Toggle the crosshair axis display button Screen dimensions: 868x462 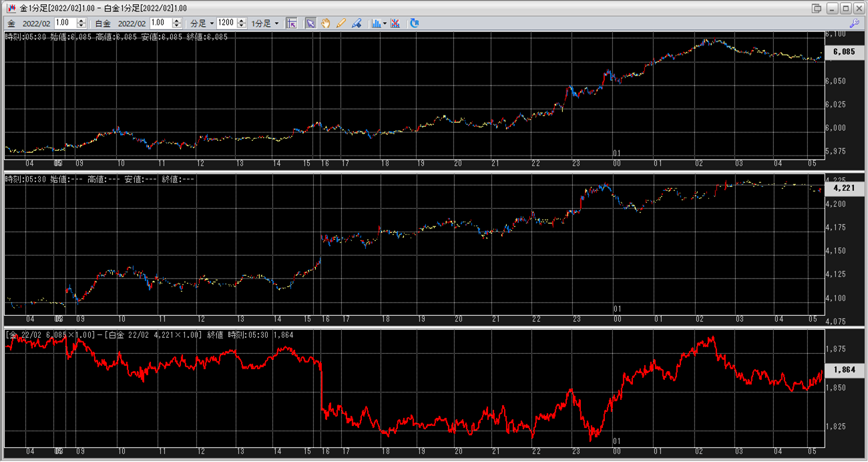pos(291,23)
